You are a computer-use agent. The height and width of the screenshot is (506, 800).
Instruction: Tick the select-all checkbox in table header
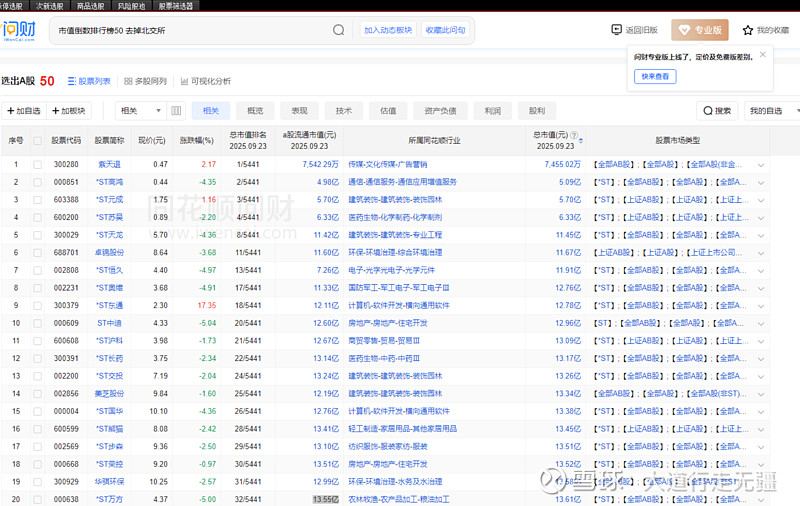tap(38, 141)
